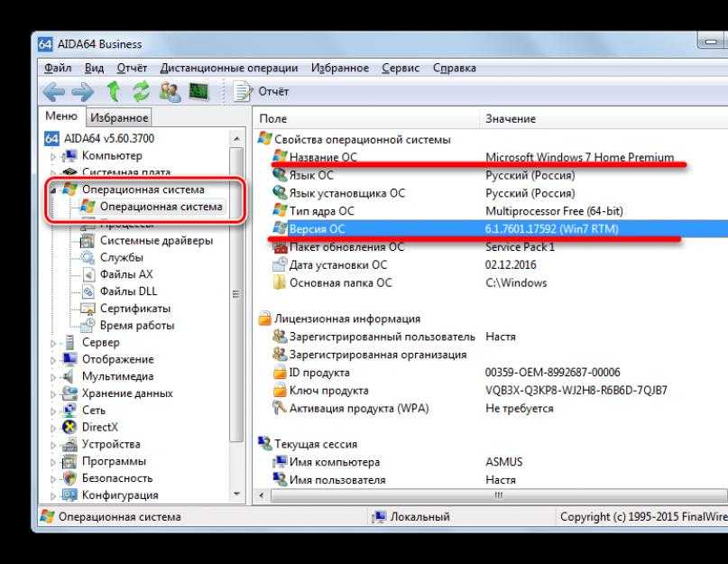Open the Избранное menu
This screenshot has height=564, width=728.
(340, 69)
